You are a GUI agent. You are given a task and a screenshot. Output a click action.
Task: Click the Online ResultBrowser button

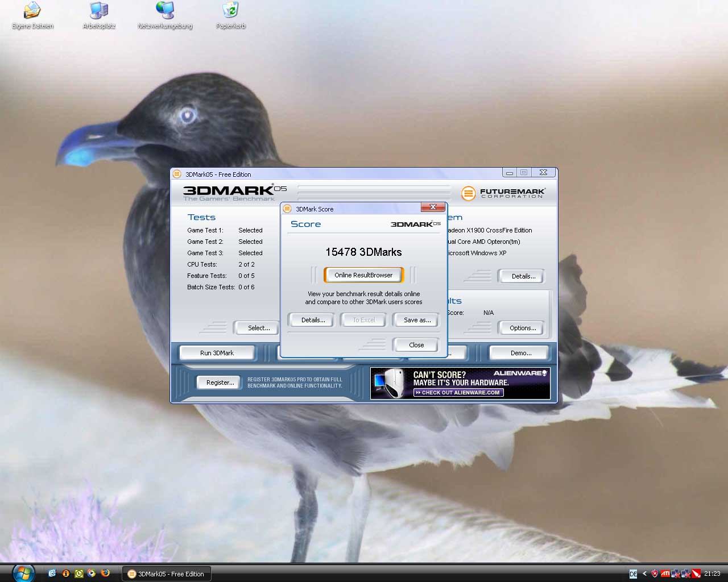[x=363, y=275]
